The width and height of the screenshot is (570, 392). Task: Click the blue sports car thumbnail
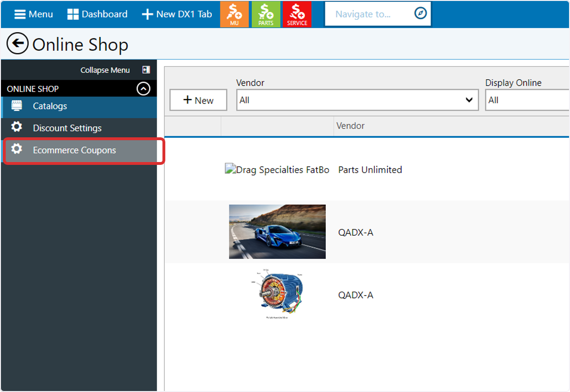click(x=277, y=232)
